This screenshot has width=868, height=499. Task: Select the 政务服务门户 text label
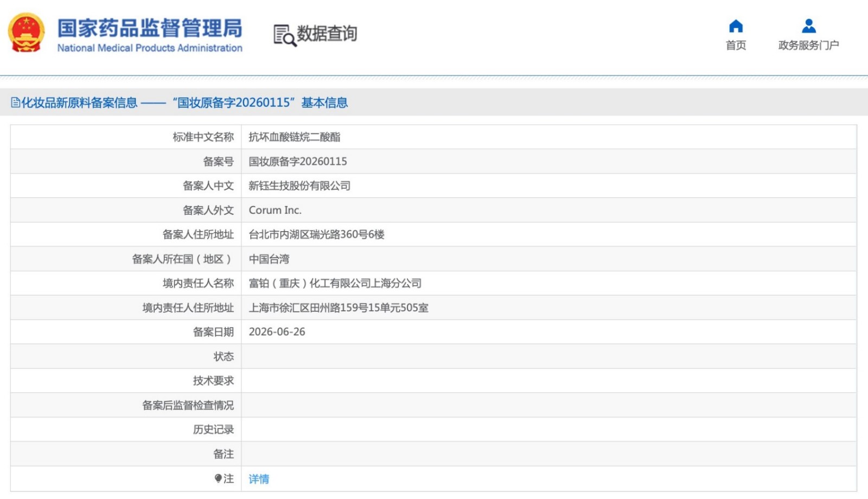point(808,46)
